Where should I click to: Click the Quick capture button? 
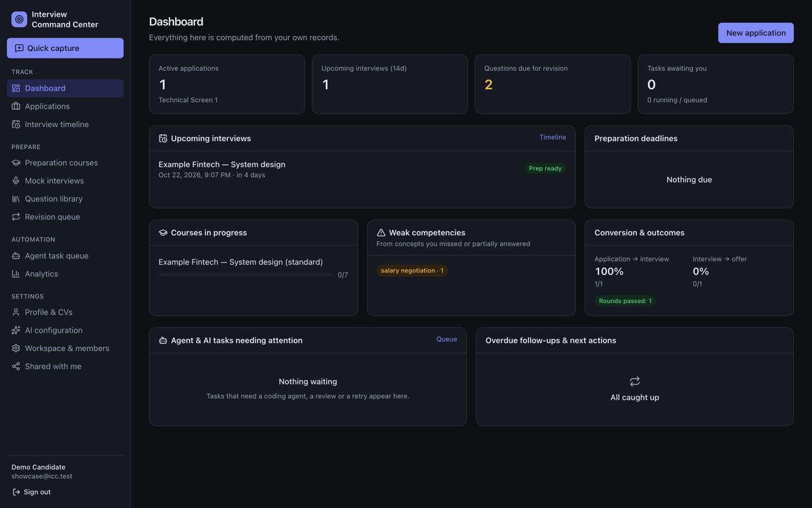[65, 48]
